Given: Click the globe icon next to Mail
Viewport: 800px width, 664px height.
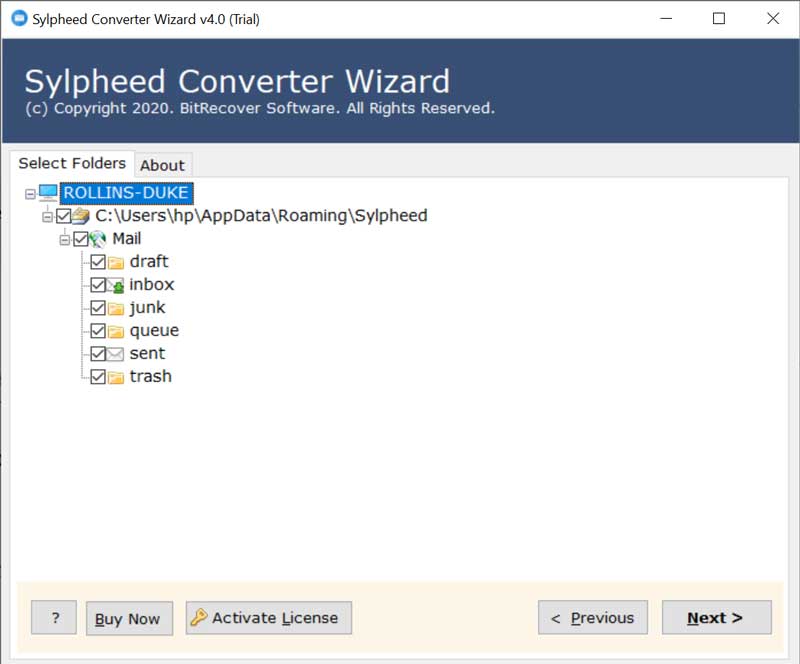Looking at the screenshot, I should (98, 239).
